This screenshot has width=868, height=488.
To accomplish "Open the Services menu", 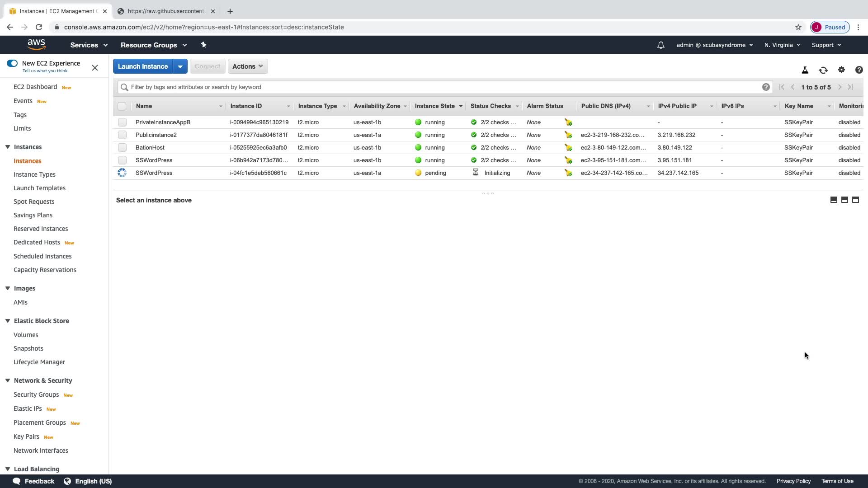I will (x=89, y=45).
